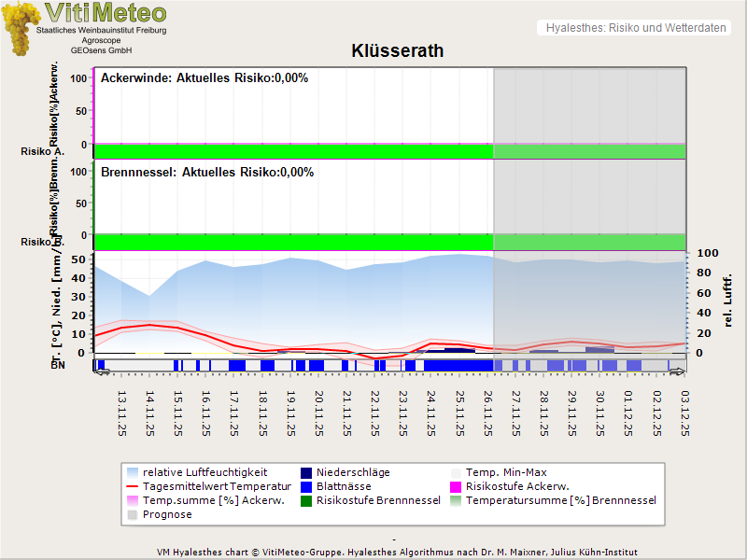This screenshot has width=747, height=560.
Task: Click the Blattnässe blue legend swatch
Action: 306,487
